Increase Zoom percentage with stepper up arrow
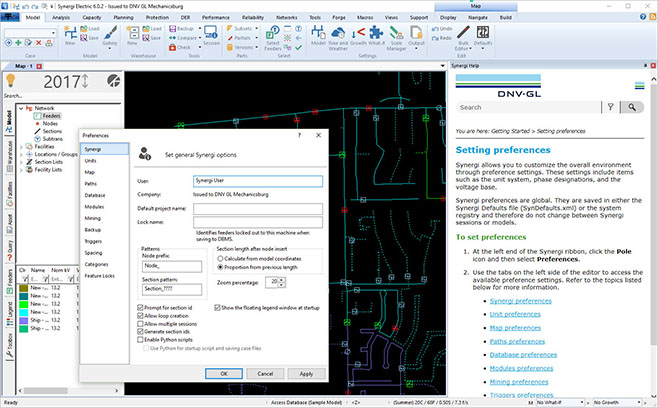The image size is (658, 408). 282,280
